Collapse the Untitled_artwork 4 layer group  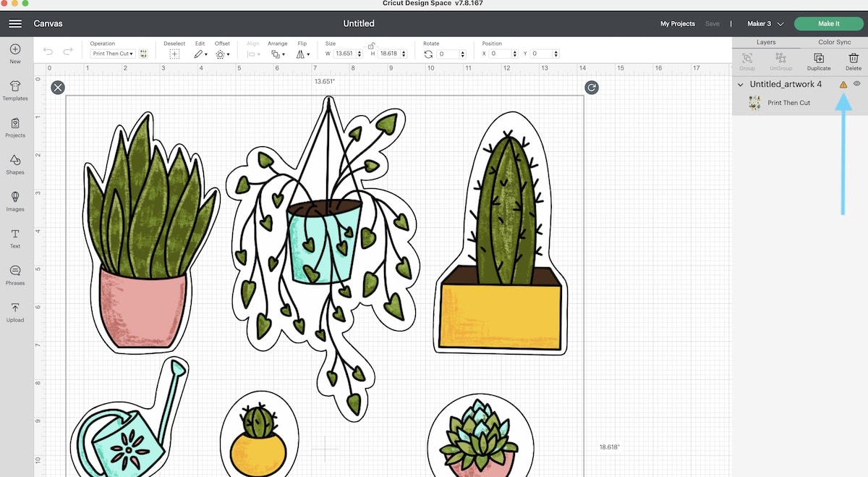pos(741,85)
